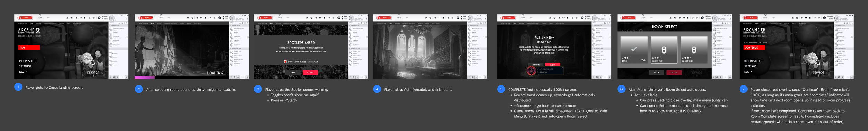Open profile avatar on Spoilers Ahead screen
Viewport: 868px width, 131px height.
(x=351, y=18)
